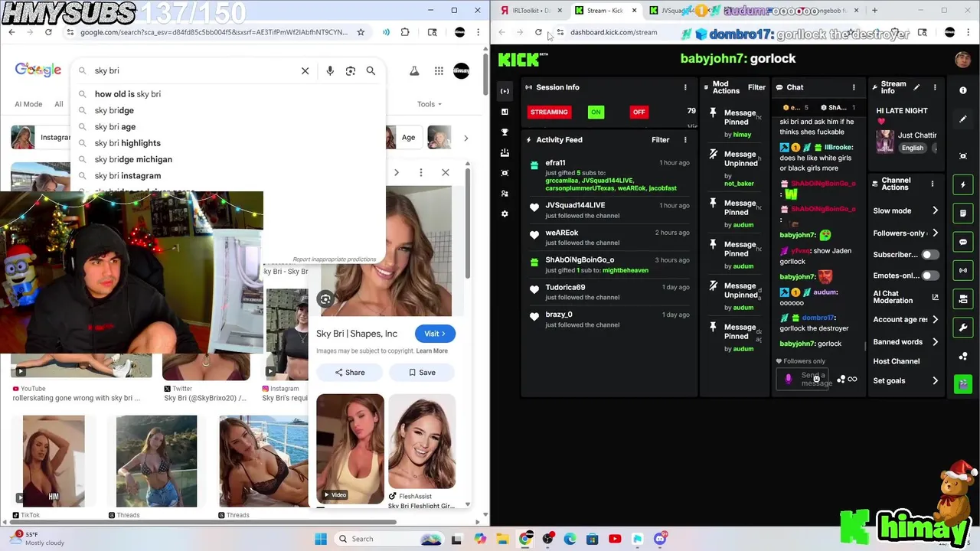Open Google Labs flask icon
The width and height of the screenshot is (980, 551).
[414, 71]
